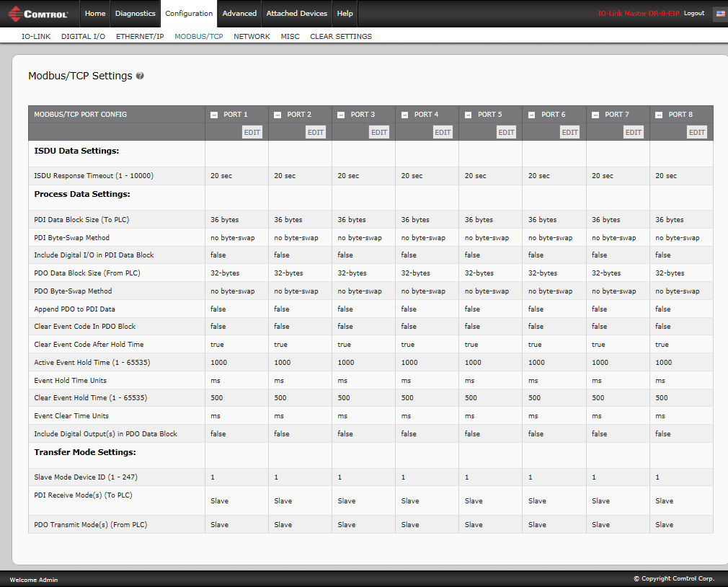Click the ISDU Response Timeout row label

click(94, 175)
